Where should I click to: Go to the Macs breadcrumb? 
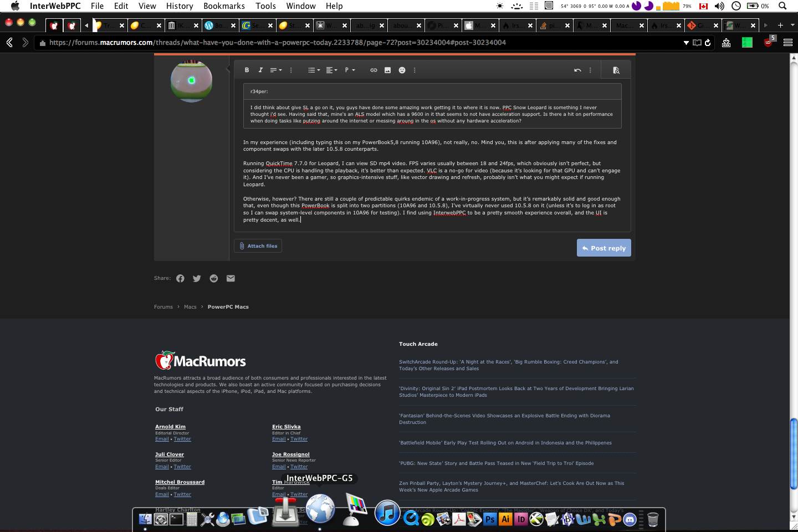pos(190,307)
